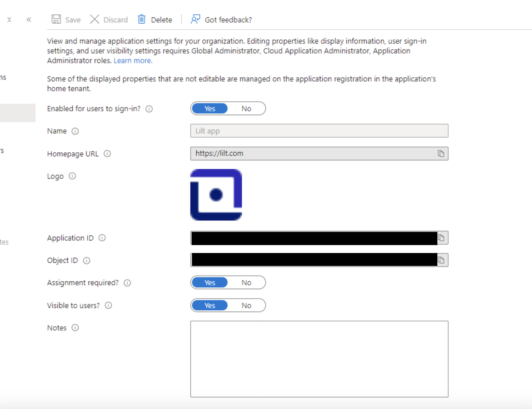532x409 pixels.
Task: Show info tooltip for Notes
Action: pyautogui.click(x=75, y=328)
